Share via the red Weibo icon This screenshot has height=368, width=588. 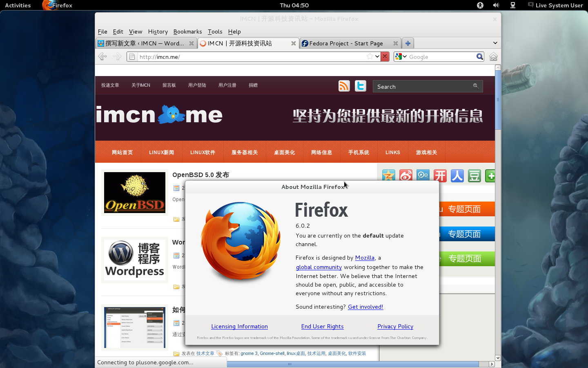coord(406,176)
